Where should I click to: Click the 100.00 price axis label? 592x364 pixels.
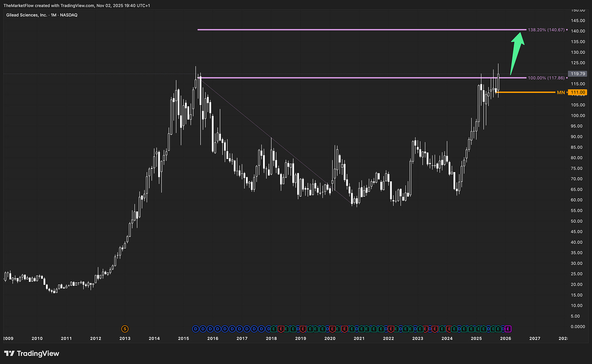pos(578,116)
